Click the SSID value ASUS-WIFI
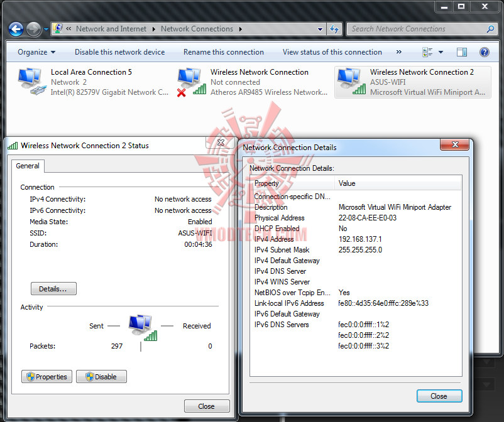 point(195,233)
